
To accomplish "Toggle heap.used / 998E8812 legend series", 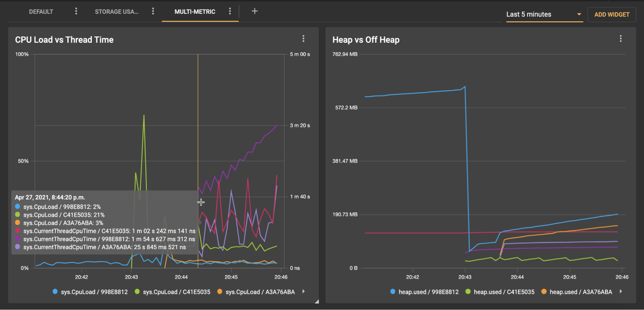I will (424, 292).
